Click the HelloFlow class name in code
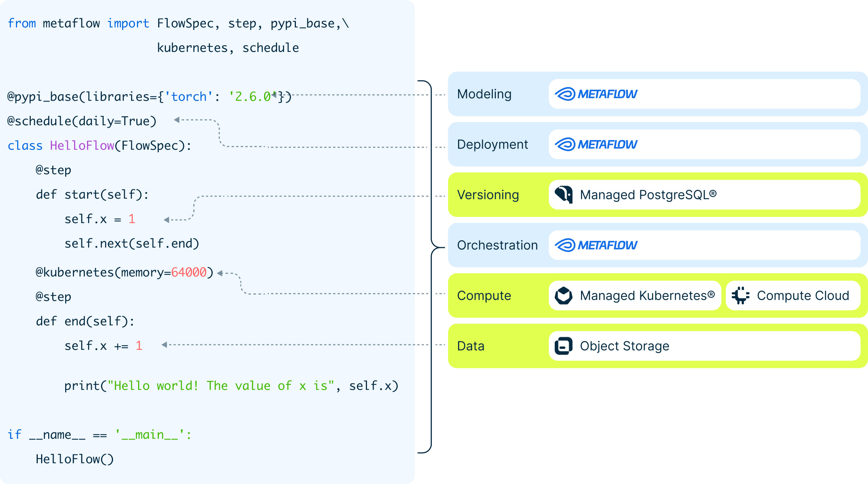 pos(82,146)
